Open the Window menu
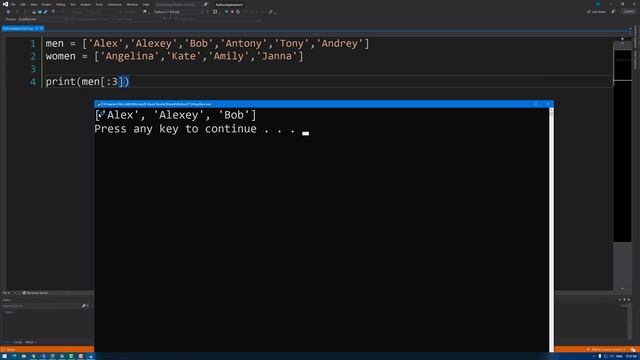The height and width of the screenshot is (360, 640). point(132,4)
